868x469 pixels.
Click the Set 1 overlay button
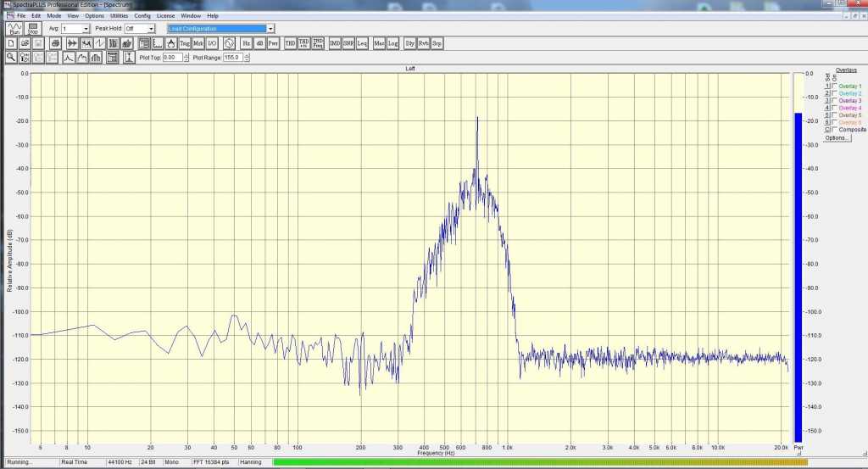pyautogui.click(x=827, y=86)
